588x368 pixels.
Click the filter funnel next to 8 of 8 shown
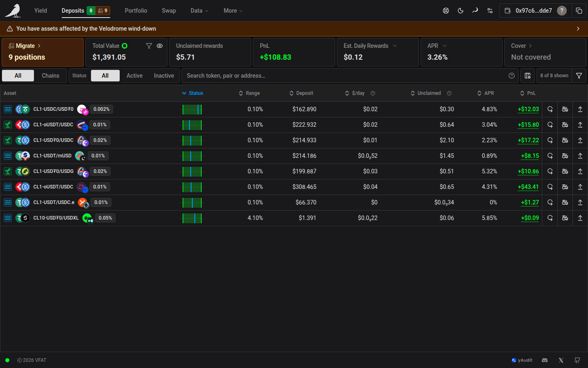tap(579, 76)
